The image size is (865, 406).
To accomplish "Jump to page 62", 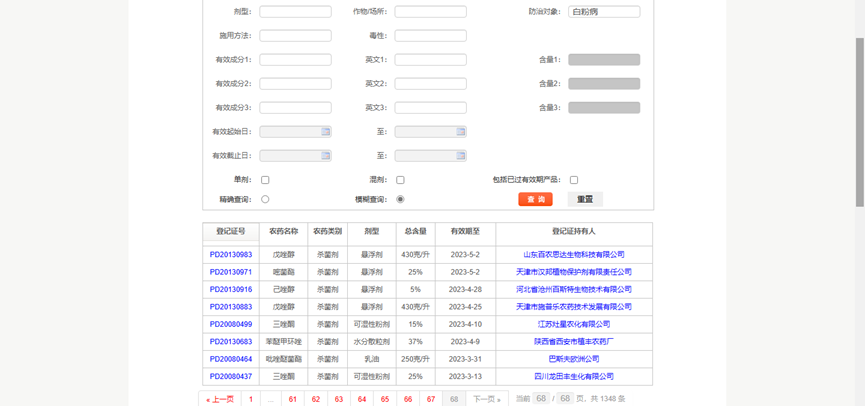I will click(x=316, y=399).
